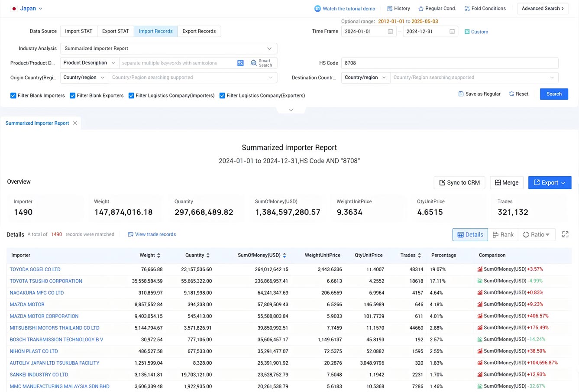
Task: Open the Smart Search magnifier icon
Action: (254, 63)
